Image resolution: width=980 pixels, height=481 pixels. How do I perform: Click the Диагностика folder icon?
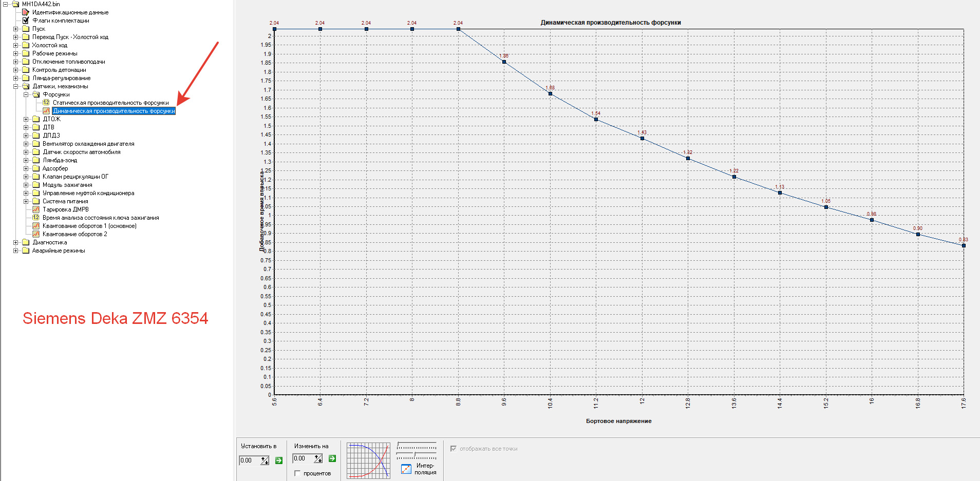pos(26,242)
